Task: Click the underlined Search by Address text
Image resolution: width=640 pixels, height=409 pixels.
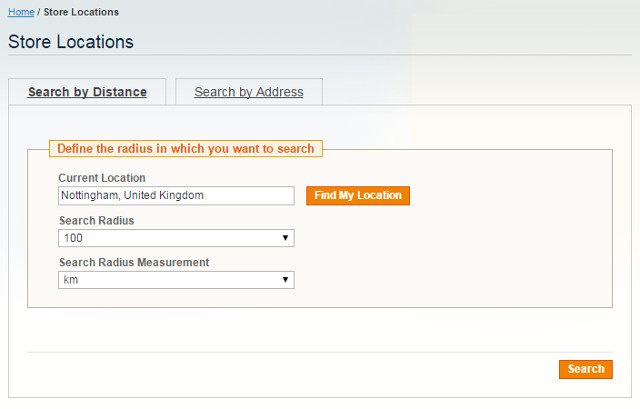Action: click(x=249, y=92)
